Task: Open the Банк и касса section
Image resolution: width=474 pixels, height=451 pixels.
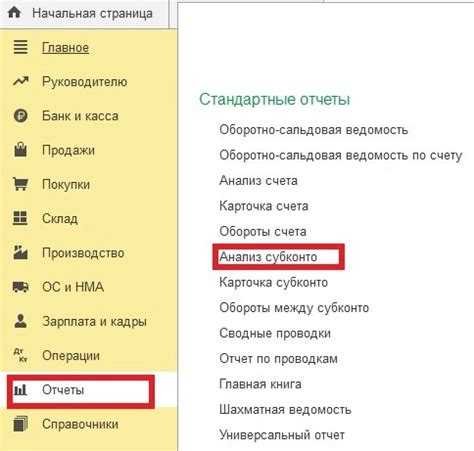Action: (80, 116)
